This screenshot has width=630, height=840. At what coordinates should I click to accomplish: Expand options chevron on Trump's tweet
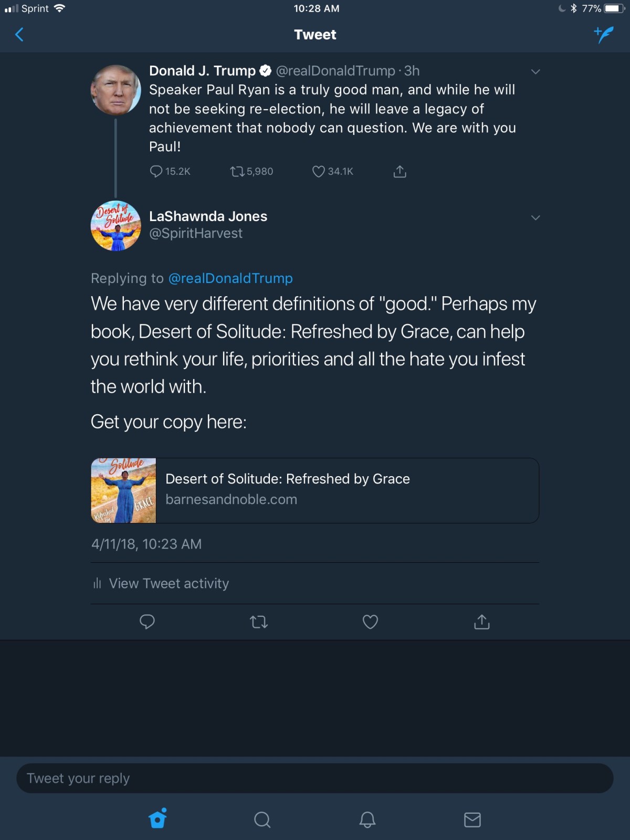[535, 71]
